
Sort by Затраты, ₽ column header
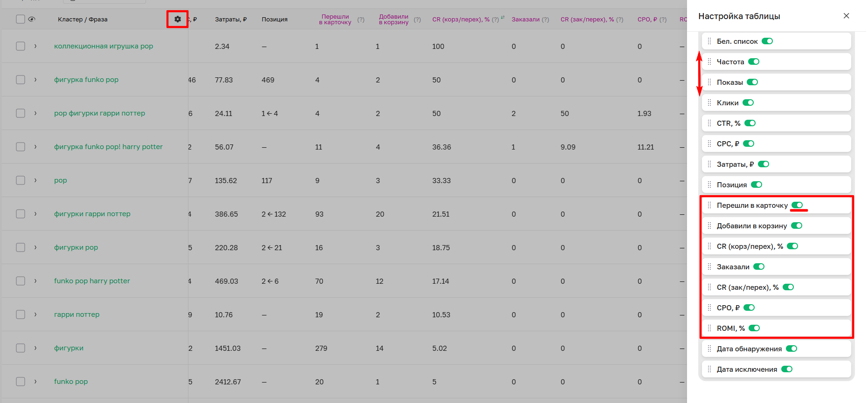tap(230, 20)
